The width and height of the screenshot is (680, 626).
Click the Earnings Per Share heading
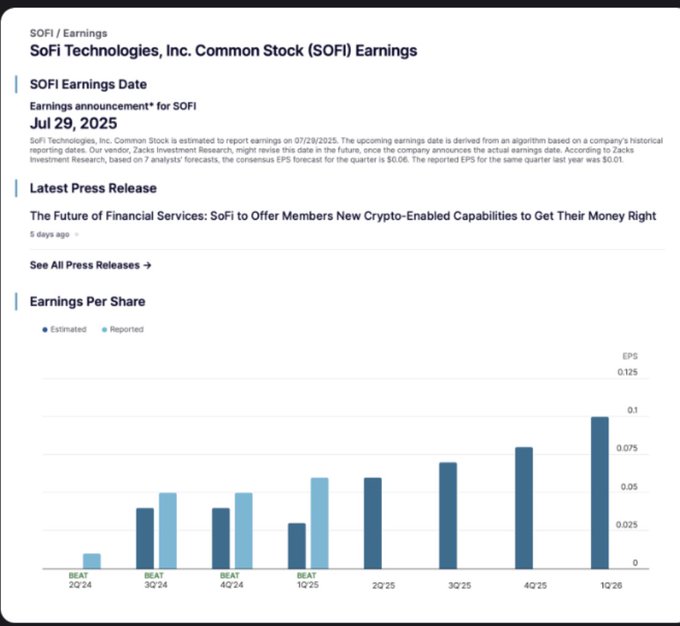[x=87, y=302]
